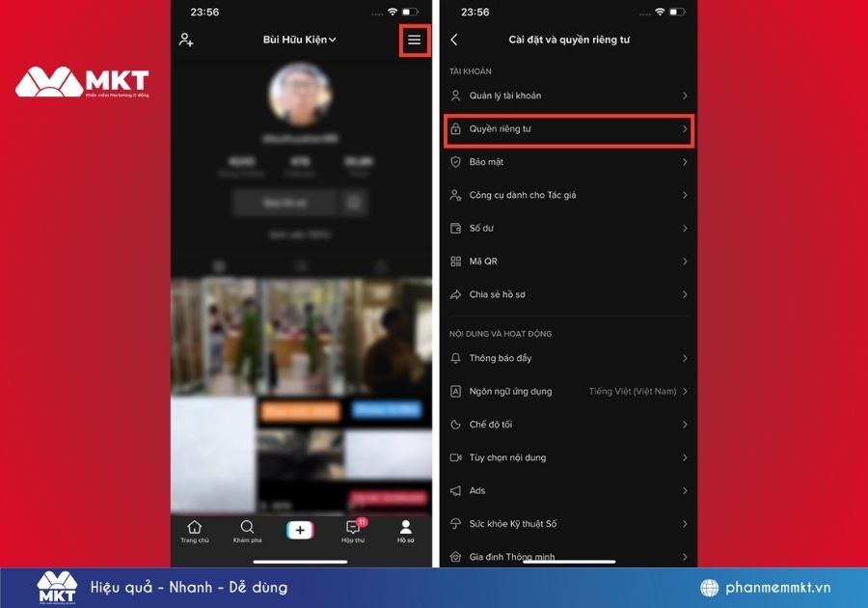Expand the Bảo mật section chevron
The width and height of the screenshot is (868, 608).
pyautogui.click(x=686, y=161)
